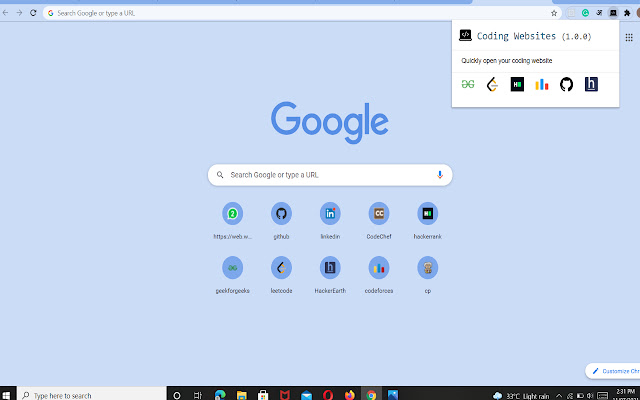Click the taskbar search box
This screenshot has width=640, height=400.
[92, 395]
